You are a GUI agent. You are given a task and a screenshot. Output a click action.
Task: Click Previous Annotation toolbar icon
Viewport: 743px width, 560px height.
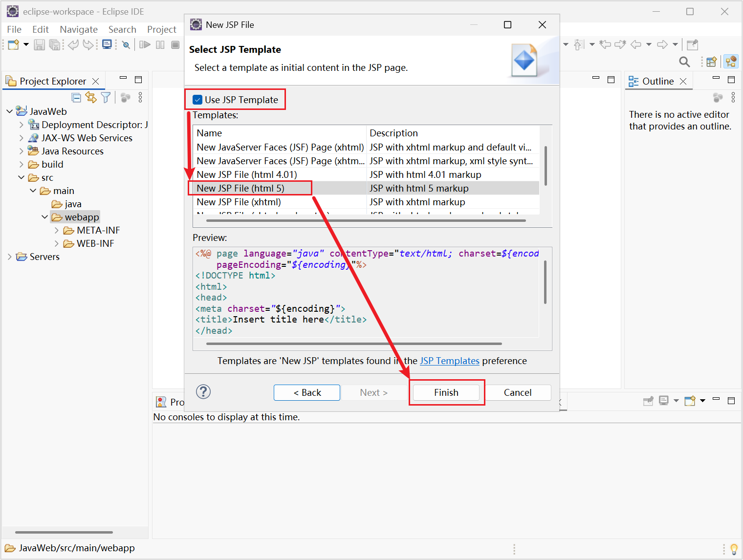(x=579, y=45)
